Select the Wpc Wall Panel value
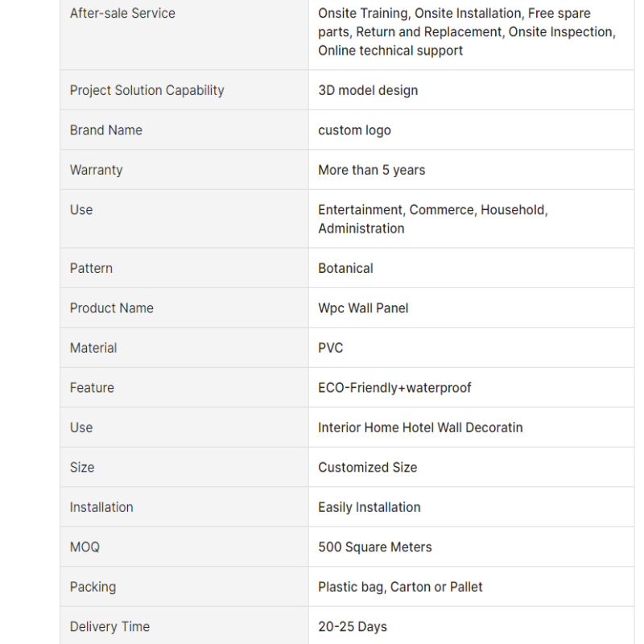 coord(364,308)
